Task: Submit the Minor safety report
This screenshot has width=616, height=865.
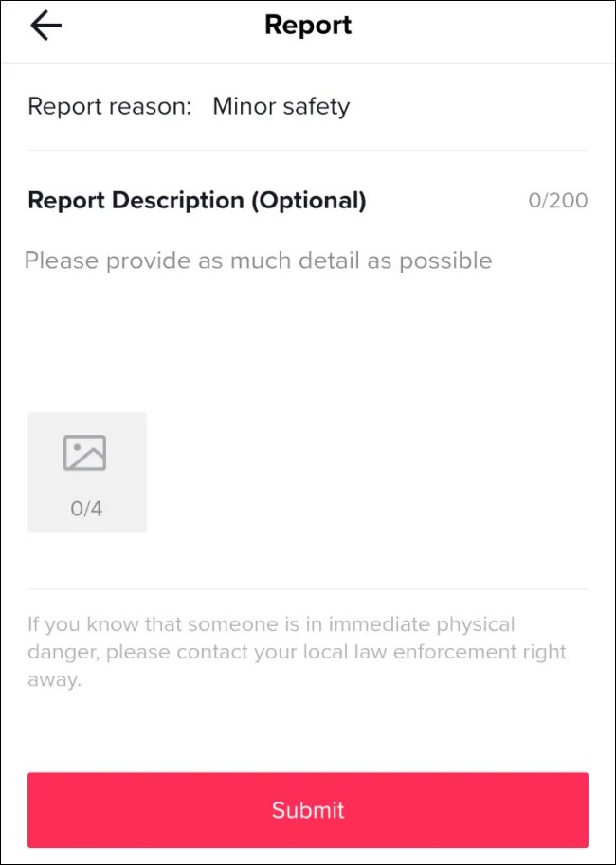Action: click(x=308, y=810)
